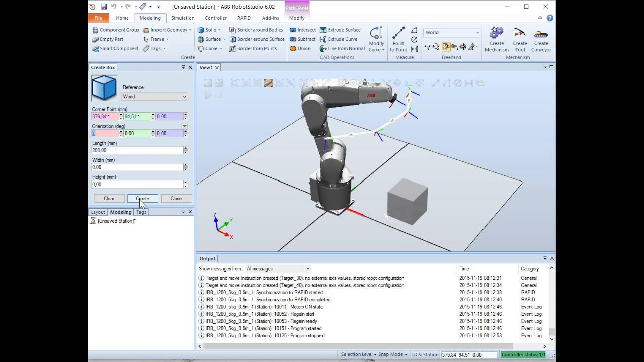The width and height of the screenshot is (644, 362).
Task: Activate the freehand Rotate tool
Action: (436, 47)
